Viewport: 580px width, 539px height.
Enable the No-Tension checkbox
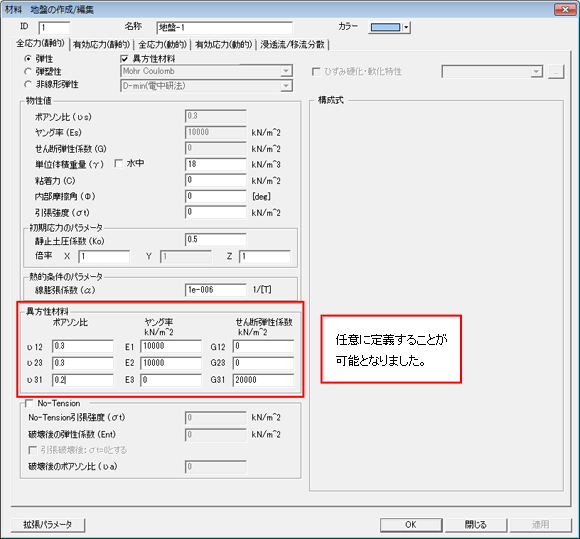click(29, 403)
